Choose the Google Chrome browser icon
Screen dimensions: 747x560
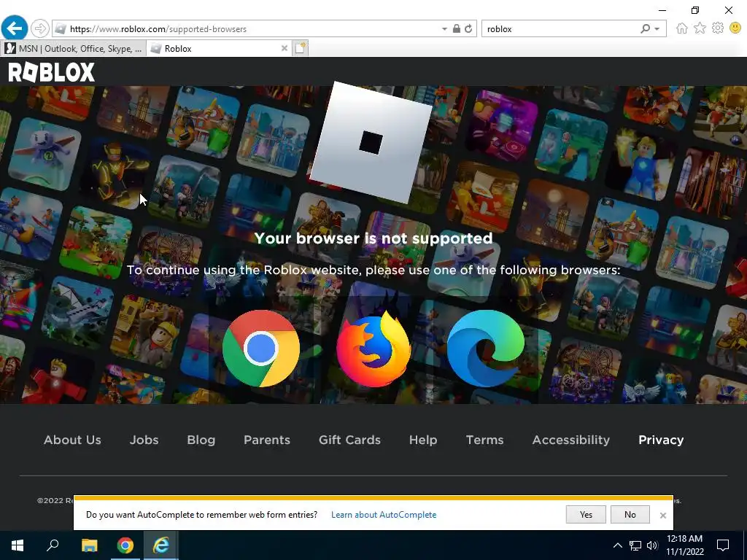coord(260,348)
